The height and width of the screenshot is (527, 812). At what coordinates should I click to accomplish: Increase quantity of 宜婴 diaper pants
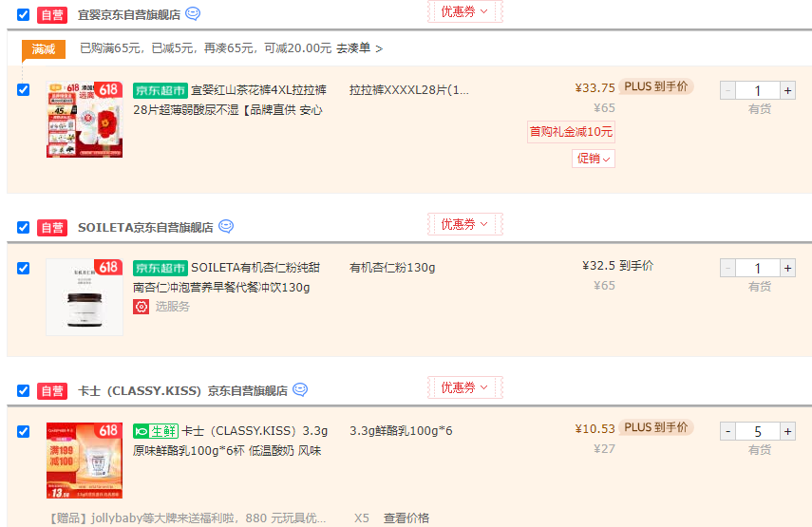[787, 90]
